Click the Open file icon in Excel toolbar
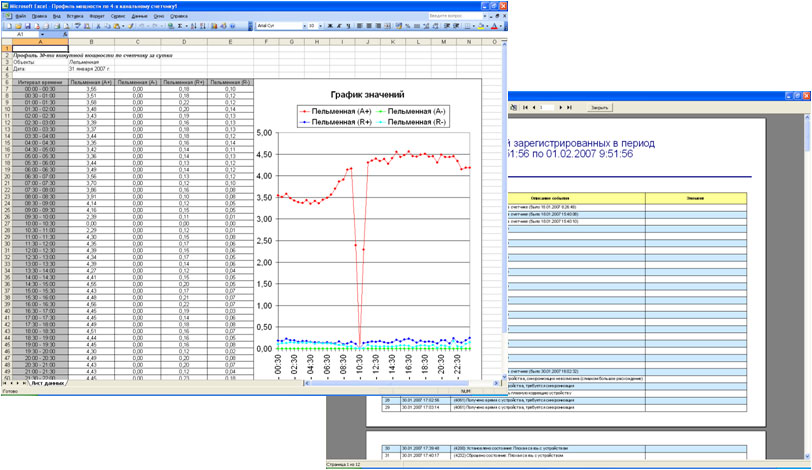The image size is (812, 470). 18,26
